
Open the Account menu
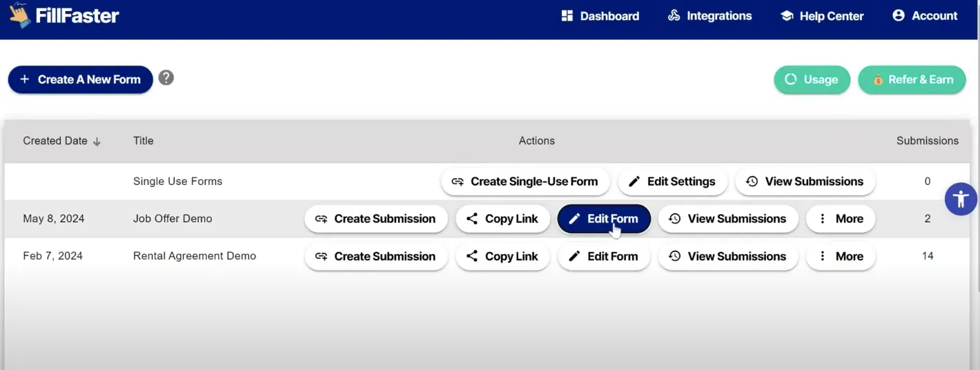tap(925, 16)
